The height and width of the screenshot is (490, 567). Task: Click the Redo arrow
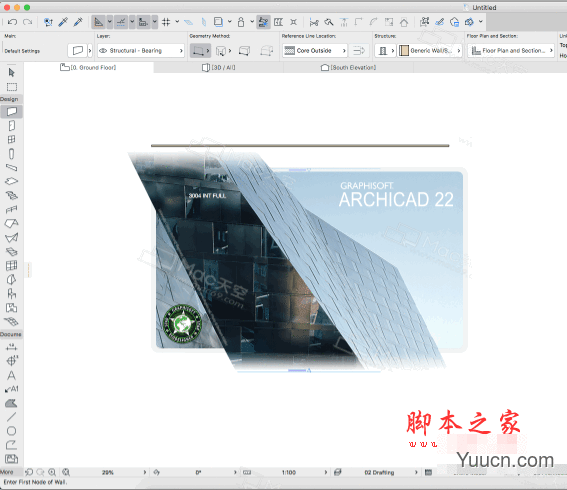click(x=27, y=22)
